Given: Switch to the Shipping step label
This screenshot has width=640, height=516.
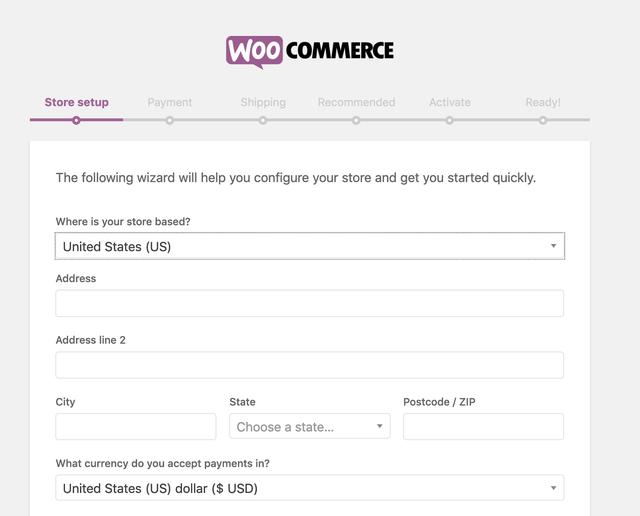Looking at the screenshot, I should pos(263,102).
